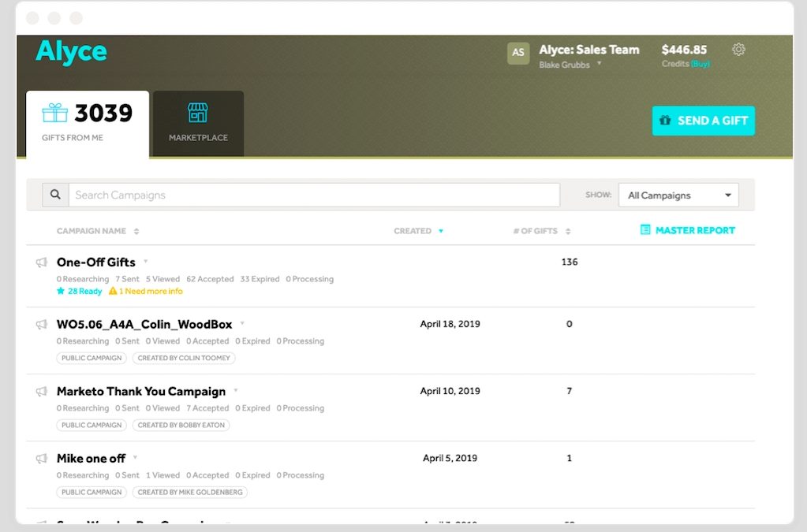Click the Marketplace storefront icon

point(198,113)
